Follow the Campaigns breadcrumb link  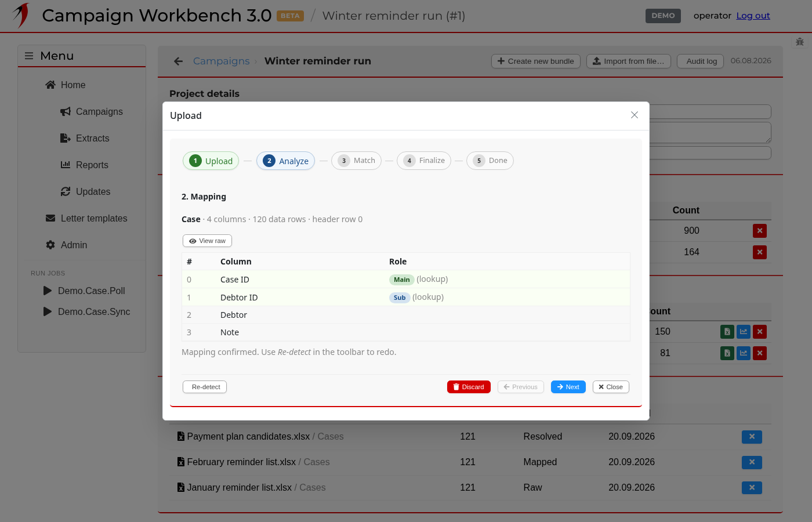[221, 61]
